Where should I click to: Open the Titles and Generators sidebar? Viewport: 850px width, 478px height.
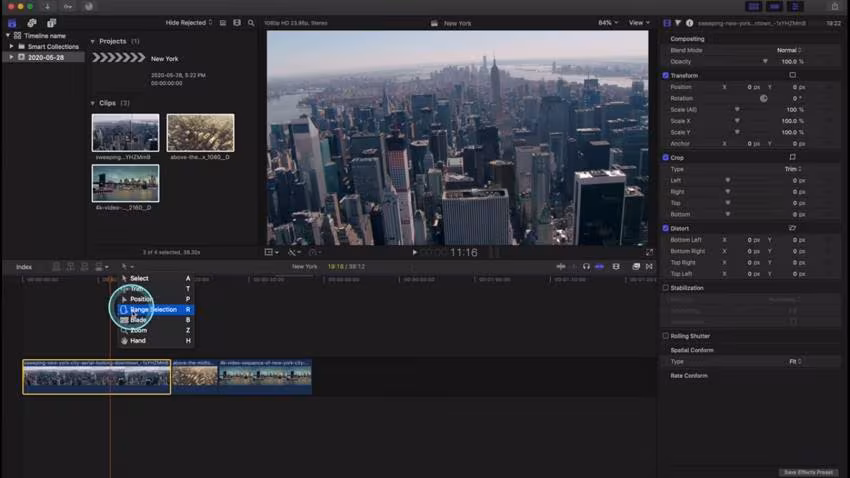[x=51, y=23]
